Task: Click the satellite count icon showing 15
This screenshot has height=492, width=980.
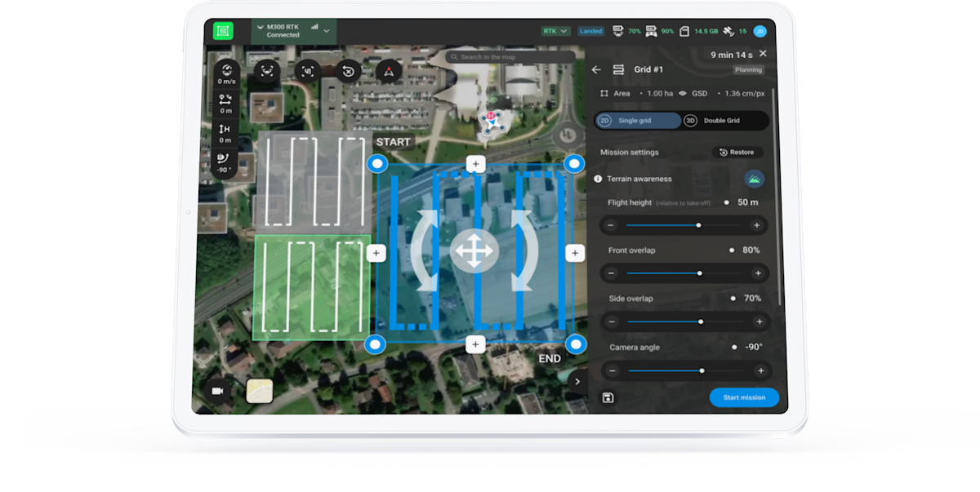Action: [x=728, y=31]
